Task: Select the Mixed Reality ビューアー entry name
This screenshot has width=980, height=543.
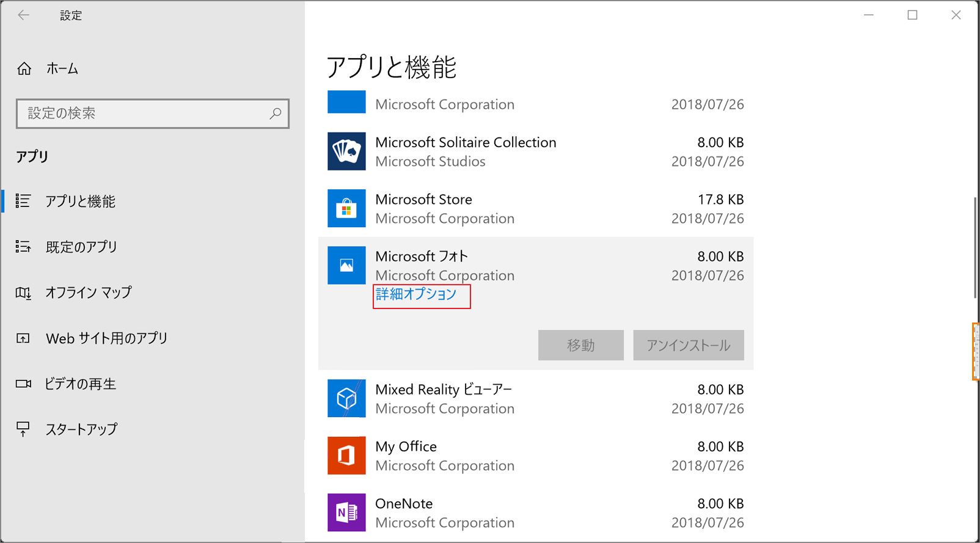Action: click(444, 390)
